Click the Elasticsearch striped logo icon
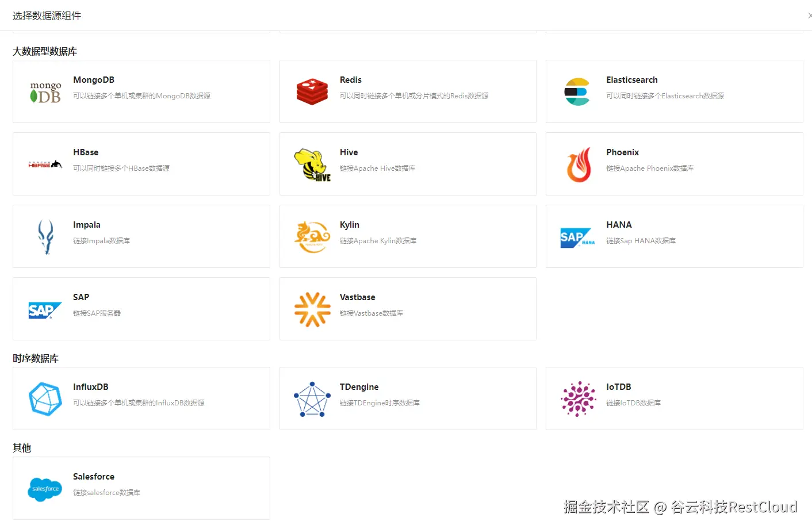This screenshot has height=529, width=812. pyautogui.click(x=577, y=92)
